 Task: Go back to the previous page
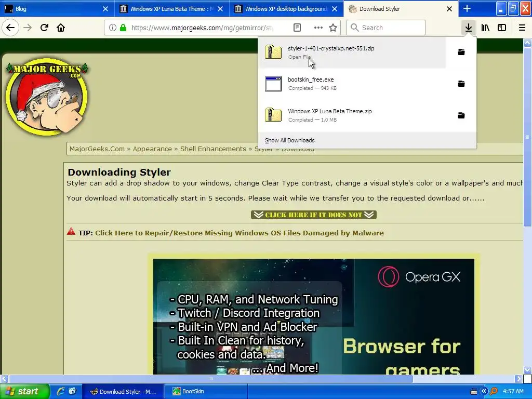click(x=10, y=28)
